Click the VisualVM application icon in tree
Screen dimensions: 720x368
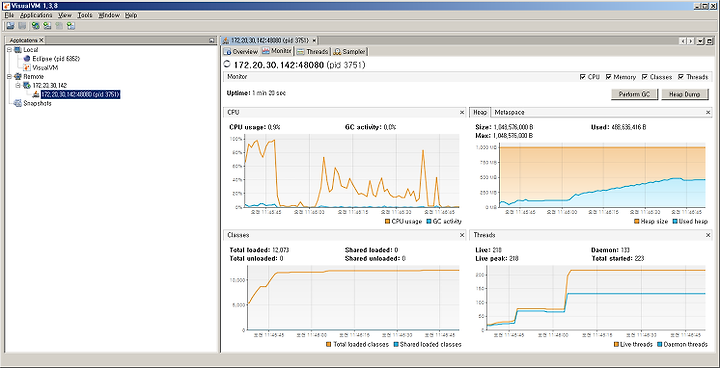pos(27,67)
